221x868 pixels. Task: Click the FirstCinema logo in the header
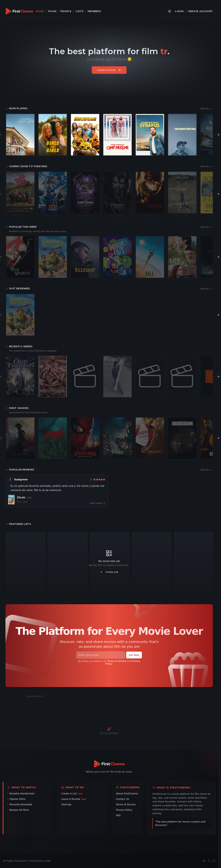(x=19, y=11)
